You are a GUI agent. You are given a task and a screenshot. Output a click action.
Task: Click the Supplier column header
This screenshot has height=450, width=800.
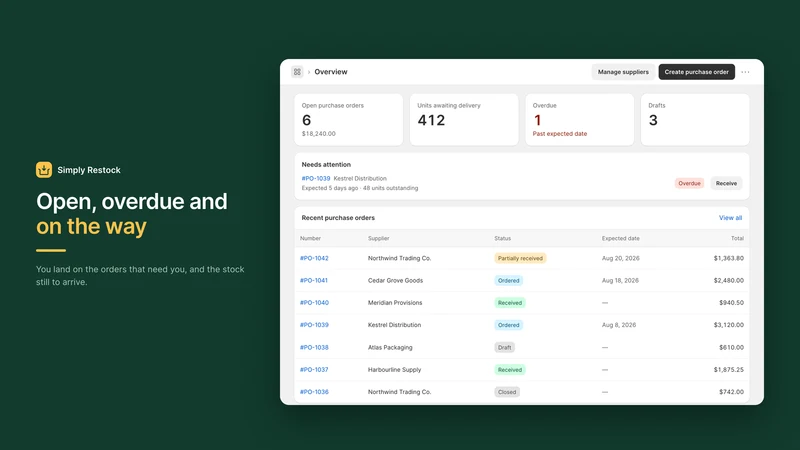click(379, 238)
